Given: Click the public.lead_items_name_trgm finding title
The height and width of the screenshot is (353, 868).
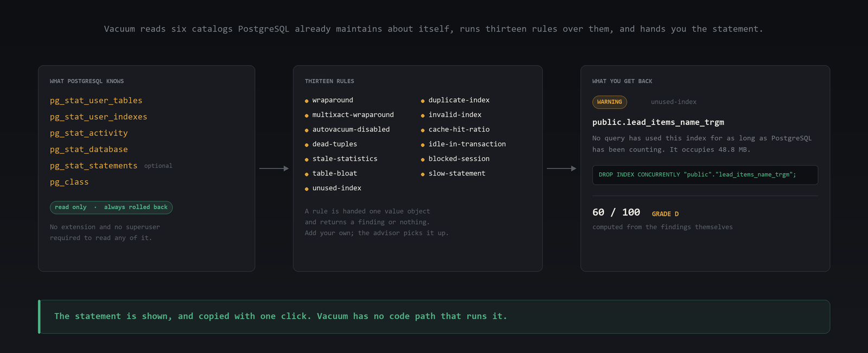Looking at the screenshot, I should point(658,122).
